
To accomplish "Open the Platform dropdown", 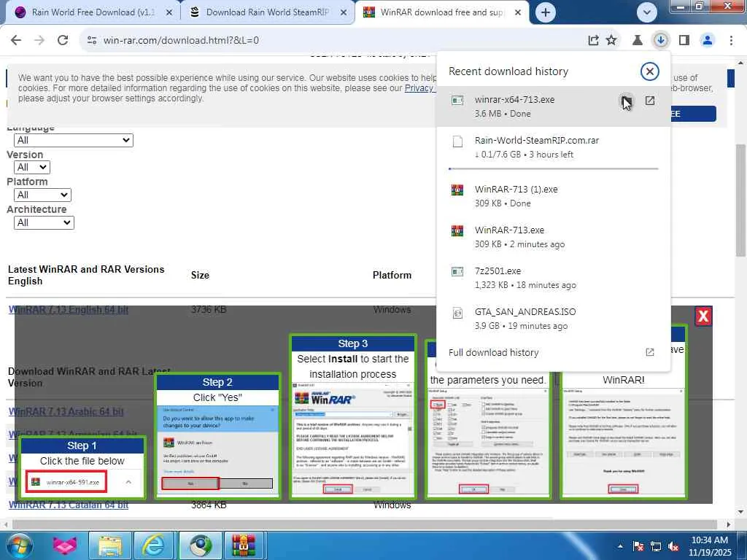I will tap(42, 195).
